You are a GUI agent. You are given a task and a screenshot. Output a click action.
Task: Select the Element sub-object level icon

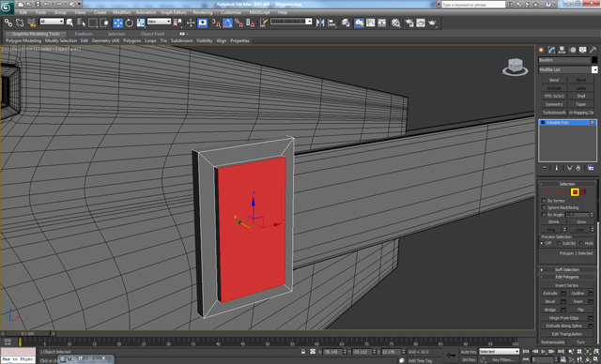coord(583,191)
